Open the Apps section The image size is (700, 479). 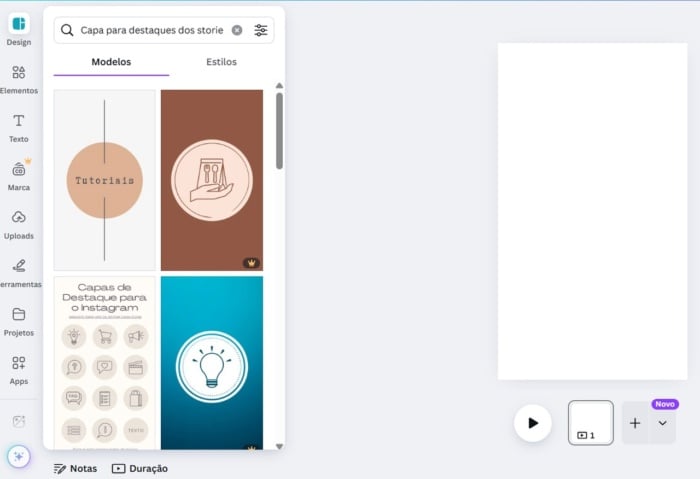tap(19, 370)
